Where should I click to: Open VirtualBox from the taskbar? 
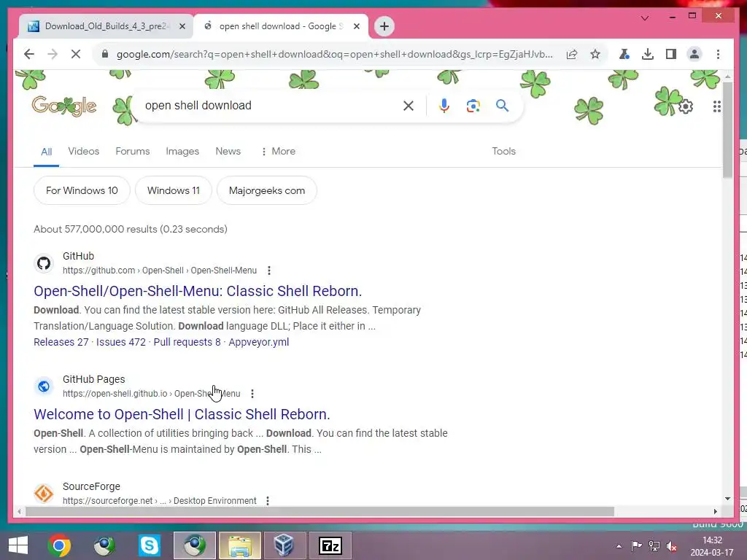[x=284, y=545]
